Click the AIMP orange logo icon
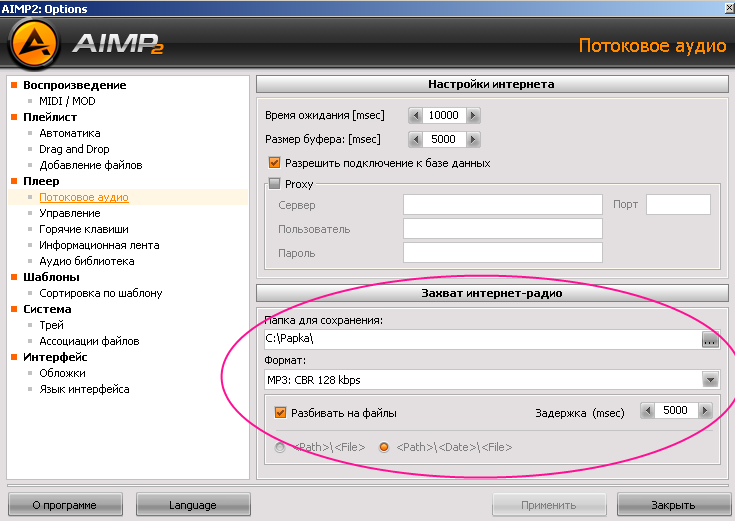Image resolution: width=735 pixels, height=521 pixels. point(34,44)
